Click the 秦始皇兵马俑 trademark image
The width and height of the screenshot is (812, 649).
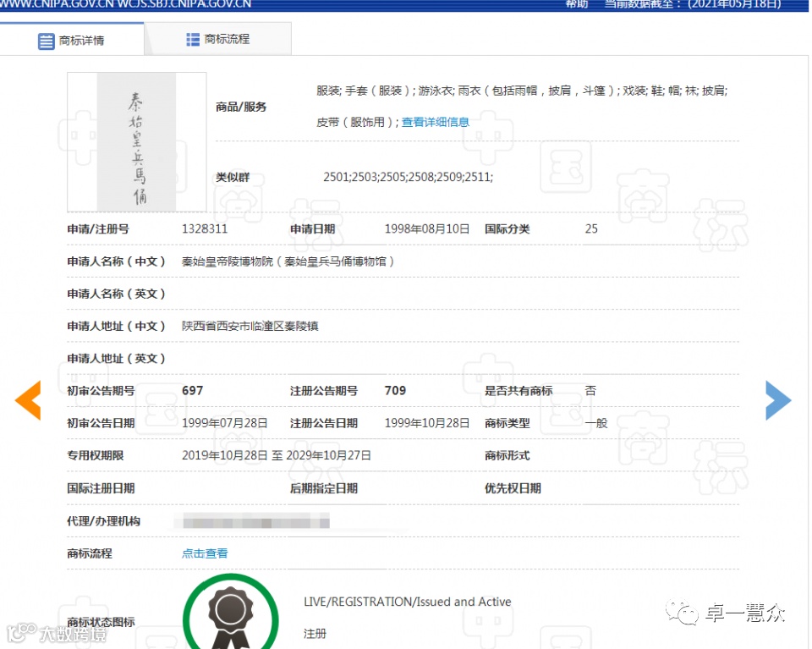point(137,142)
